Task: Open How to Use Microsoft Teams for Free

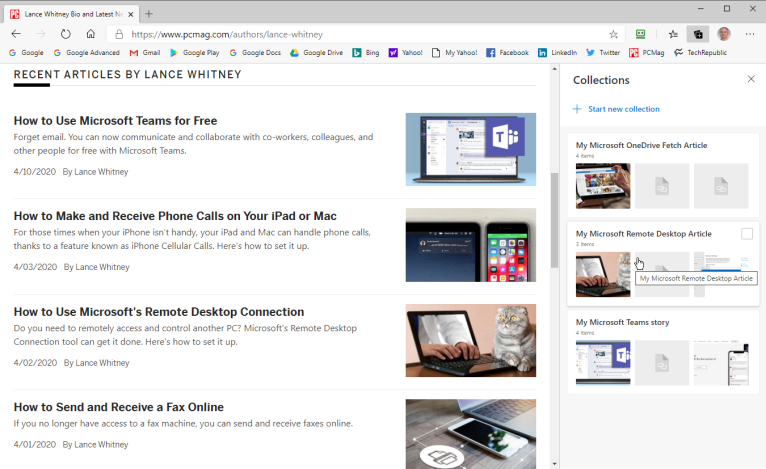Action: tap(115, 121)
